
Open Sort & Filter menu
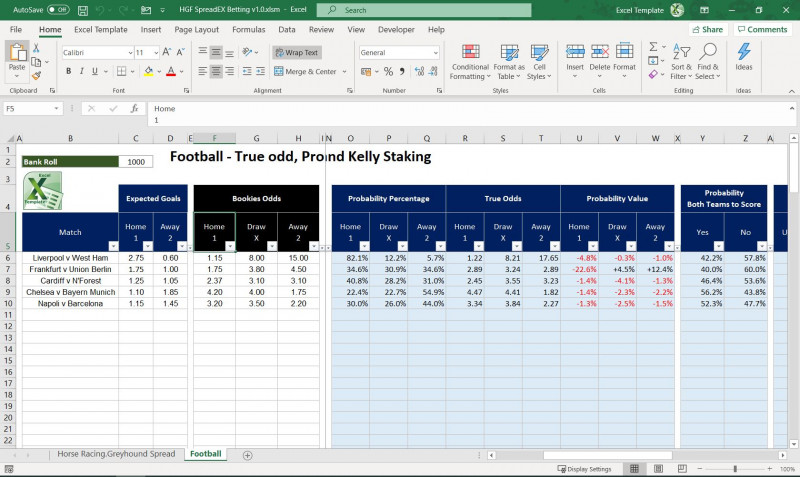coord(681,62)
